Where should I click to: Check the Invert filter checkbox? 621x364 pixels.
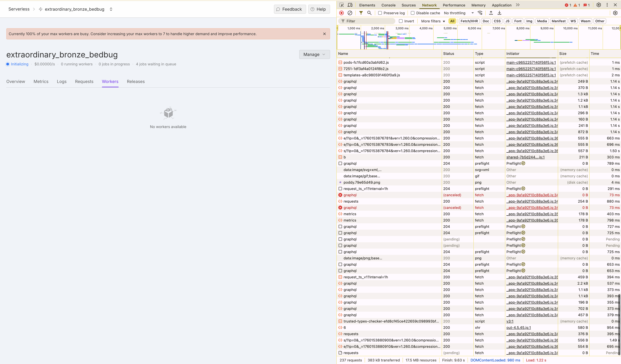pyautogui.click(x=401, y=21)
